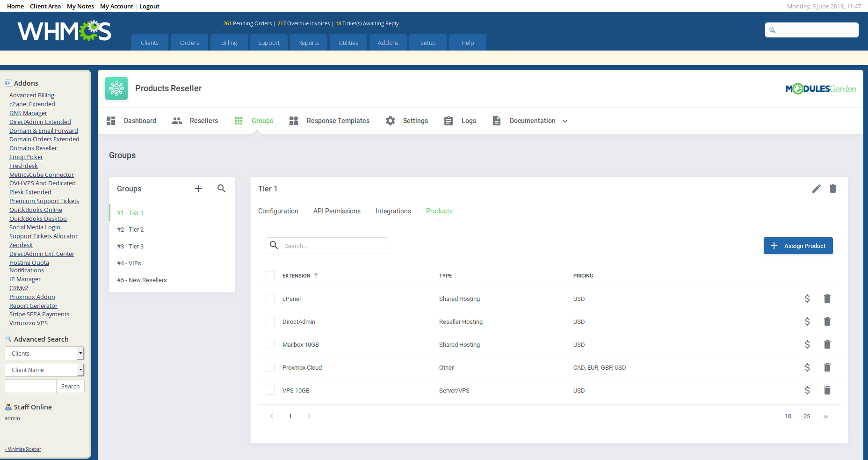
Task: Open the Clients advanced search dropdown
Action: coord(44,353)
